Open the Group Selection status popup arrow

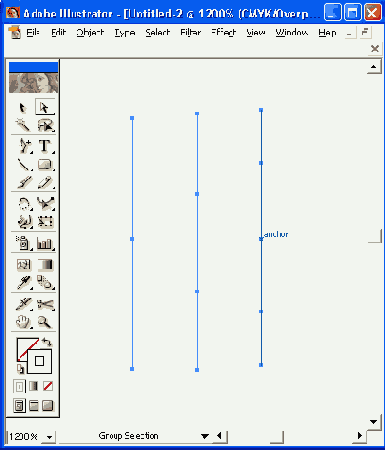(x=205, y=436)
